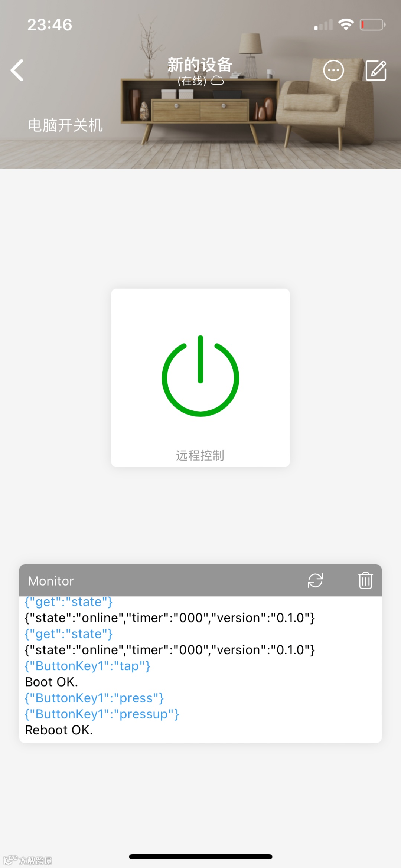Tap the back arrow icon
The height and width of the screenshot is (868, 401).
pos(17,70)
